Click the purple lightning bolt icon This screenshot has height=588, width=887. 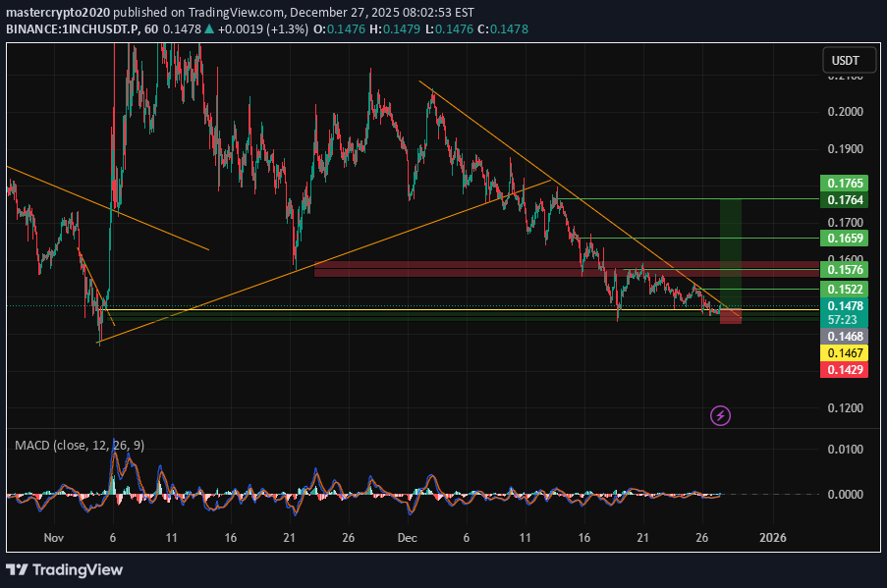pos(720,415)
